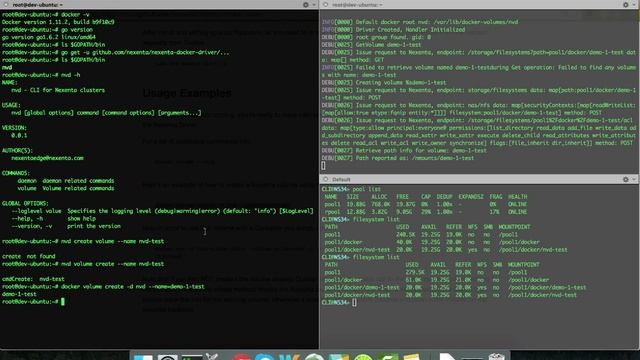Click the 'GetVolume demo-1-test' debug line
The height and width of the screenshot is (360, 640).
coord(371,45)
